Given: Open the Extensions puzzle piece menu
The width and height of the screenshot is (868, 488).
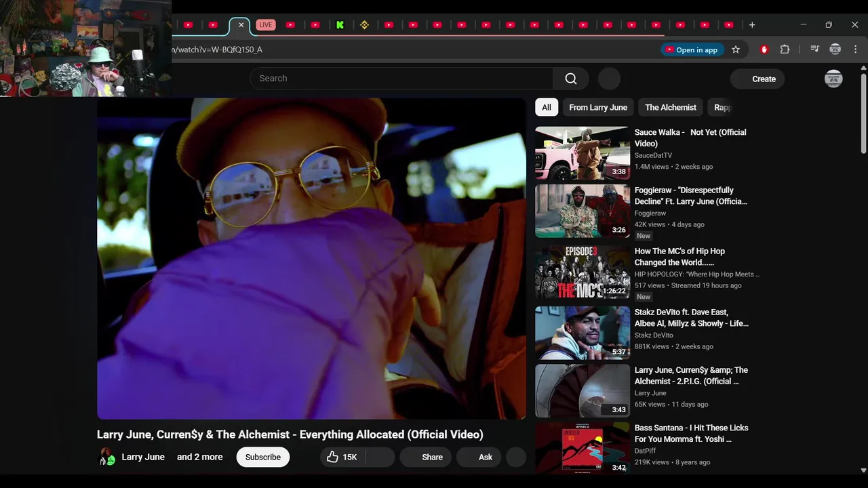Looking at the screenshot, I should tap(785, 49).
